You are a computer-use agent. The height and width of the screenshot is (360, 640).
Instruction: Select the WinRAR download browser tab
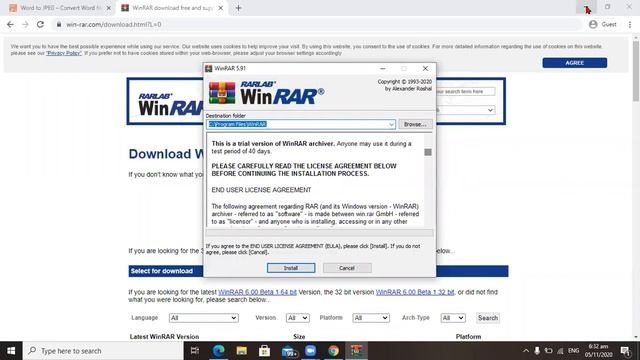171,8
